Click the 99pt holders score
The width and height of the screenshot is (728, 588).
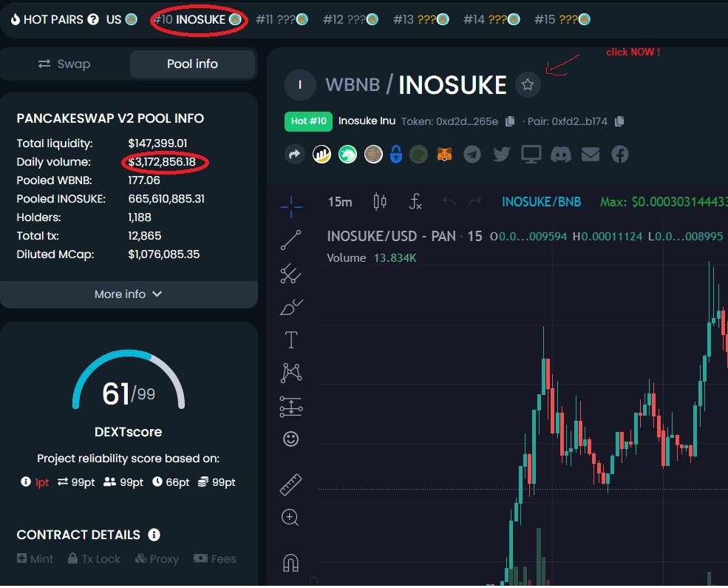pos(123,482)
